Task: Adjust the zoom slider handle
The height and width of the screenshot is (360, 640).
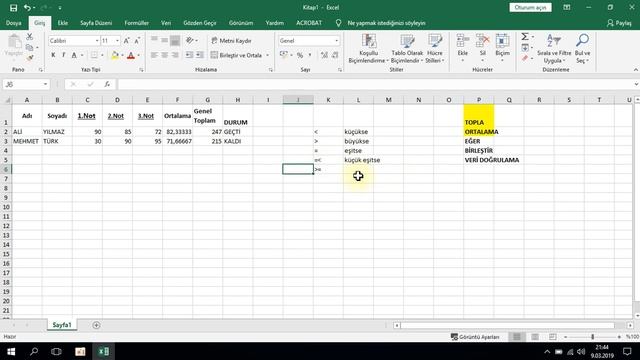Action: point(592,337)
